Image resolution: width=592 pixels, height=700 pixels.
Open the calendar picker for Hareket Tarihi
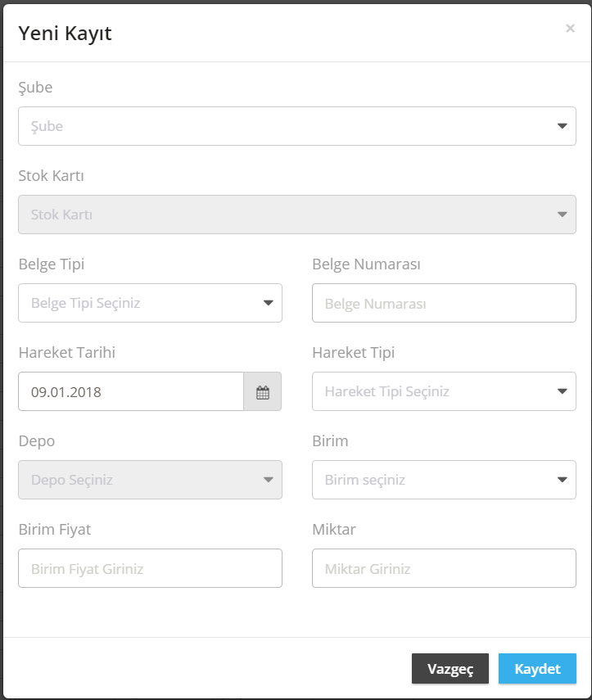263,391
